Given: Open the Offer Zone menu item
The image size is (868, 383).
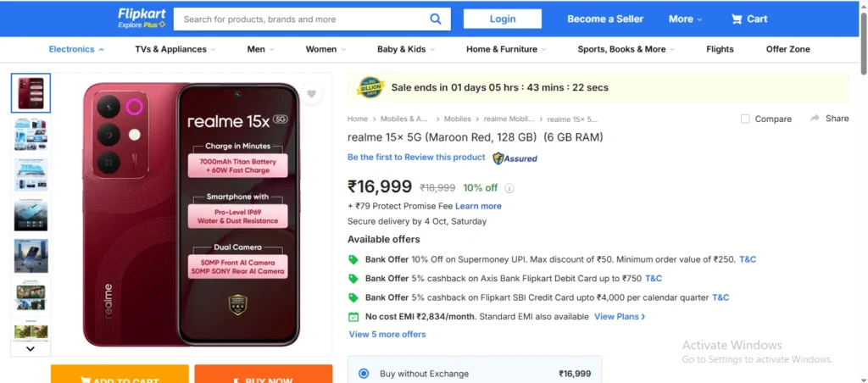Looking at the screenshot, I should 787,49.
